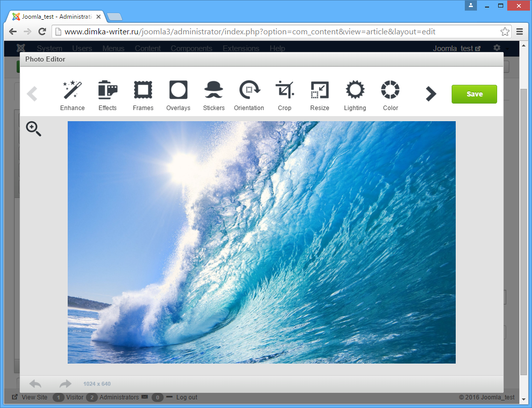Redo the last edit
The width and height of the screenshot is (532, 408).
[65, 384]
